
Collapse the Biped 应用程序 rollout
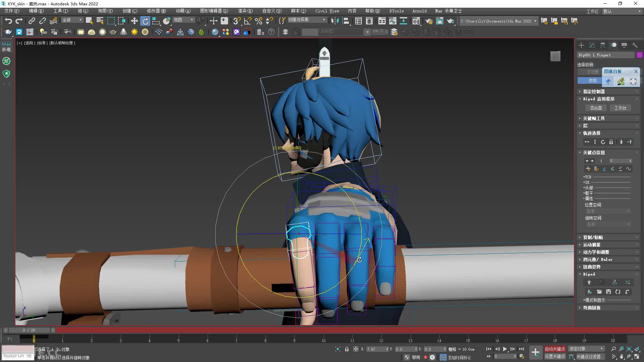tap(608, 99)
